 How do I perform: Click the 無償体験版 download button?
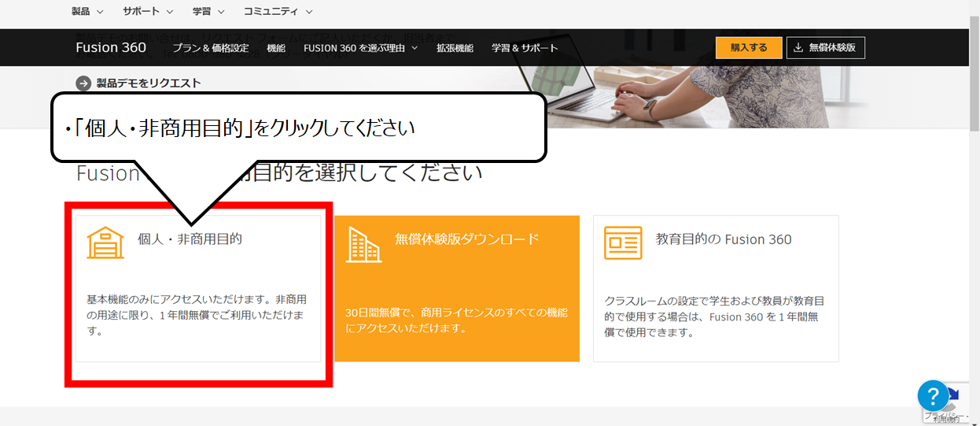(x=826, y=47)
